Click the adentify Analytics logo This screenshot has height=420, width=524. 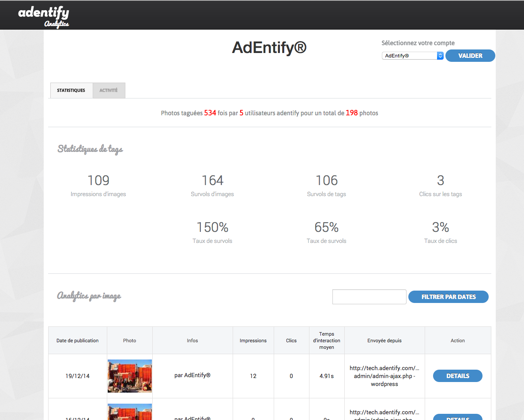[x=43, y=17]
